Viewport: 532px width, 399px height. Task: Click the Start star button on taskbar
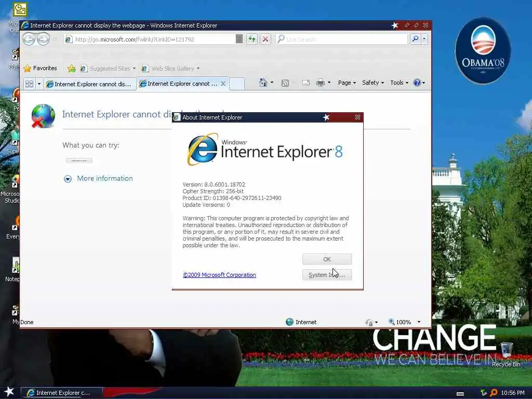coord(9,392)
